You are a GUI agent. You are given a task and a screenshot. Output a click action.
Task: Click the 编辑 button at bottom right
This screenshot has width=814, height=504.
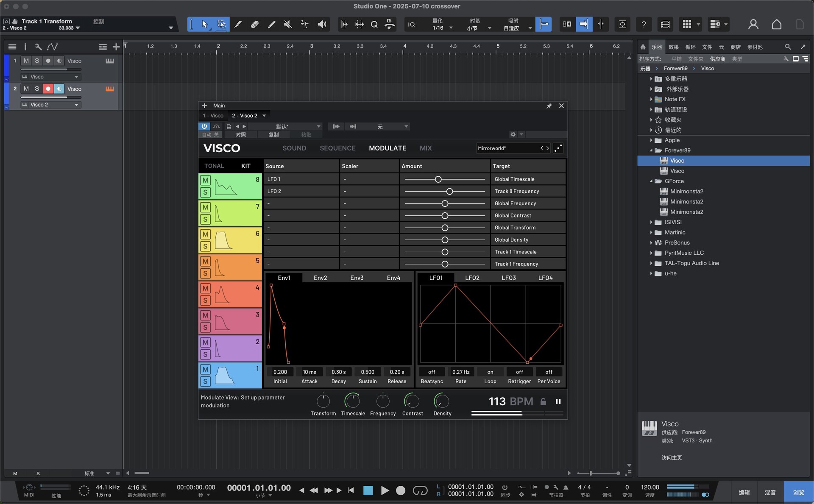[744, 492]
